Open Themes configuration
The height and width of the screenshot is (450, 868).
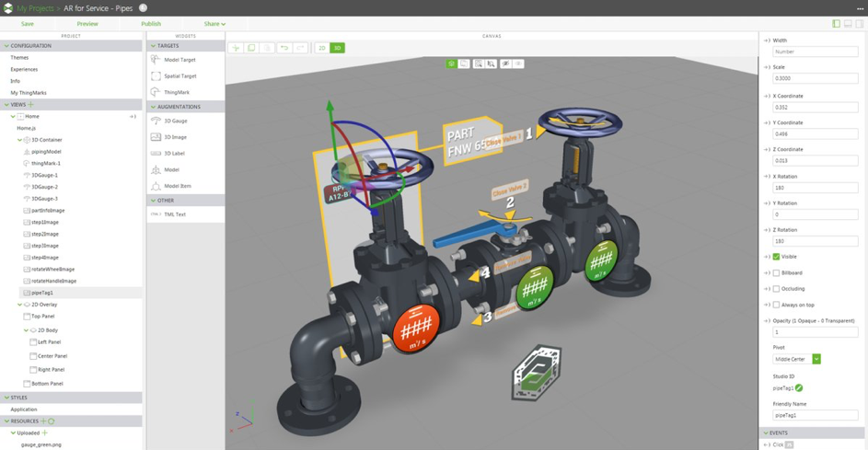click(19, 58)
